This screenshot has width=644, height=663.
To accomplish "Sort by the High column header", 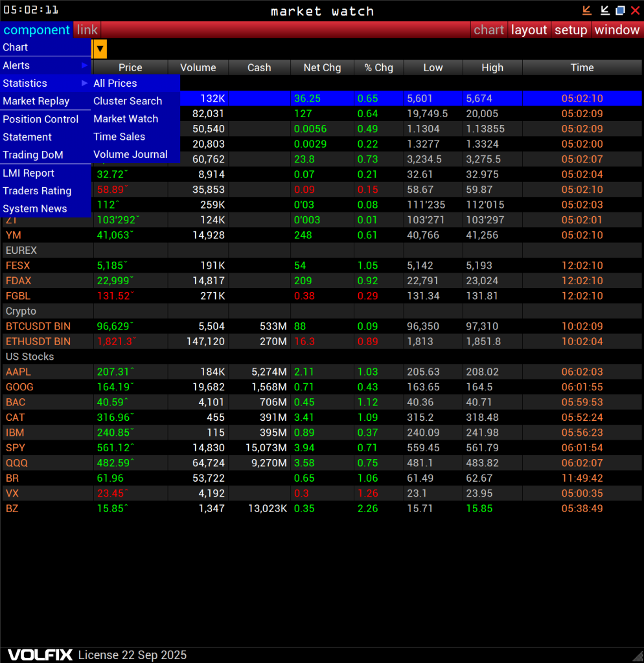I will 492,67.
